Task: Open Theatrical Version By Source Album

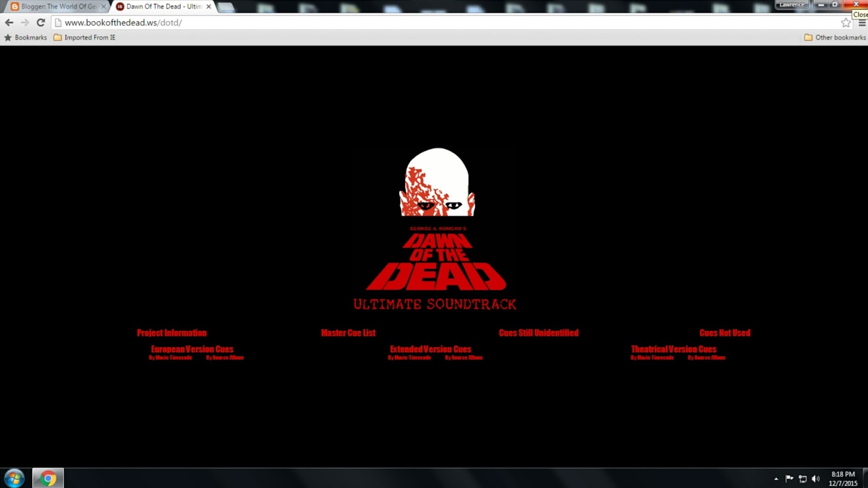Action: 706,358
